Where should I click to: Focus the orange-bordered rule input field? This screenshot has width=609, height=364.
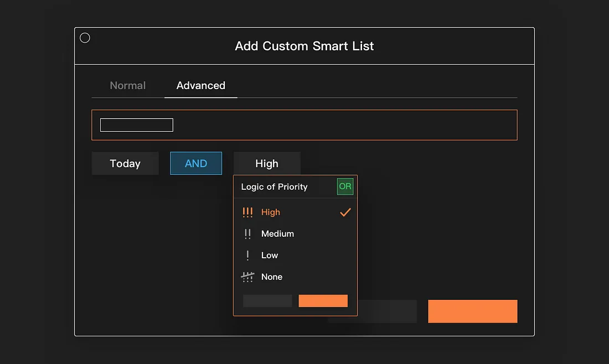tap(343, 125)
